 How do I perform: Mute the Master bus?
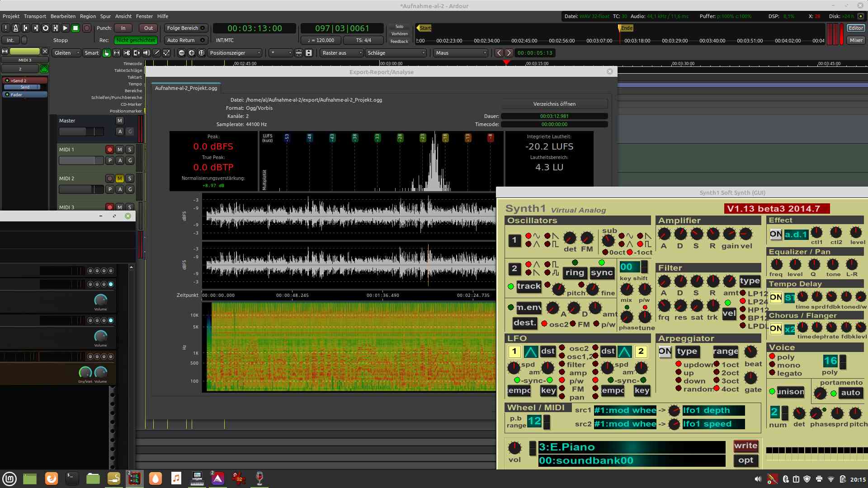coord(120,121)
